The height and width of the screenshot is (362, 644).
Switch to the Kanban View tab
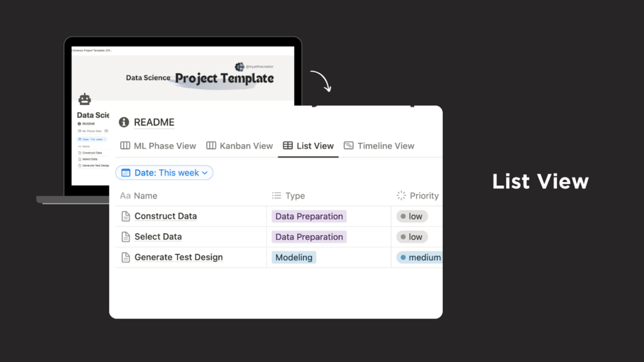coord(240,146)
